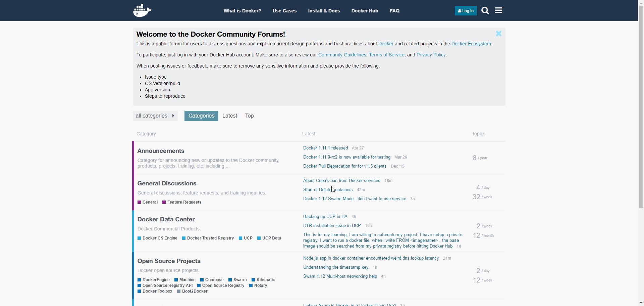This screenshot has height=306, width=644.
Task: Open the Open Source Registry subcategory
Action: pyautogui.click(x=221, y=286)
